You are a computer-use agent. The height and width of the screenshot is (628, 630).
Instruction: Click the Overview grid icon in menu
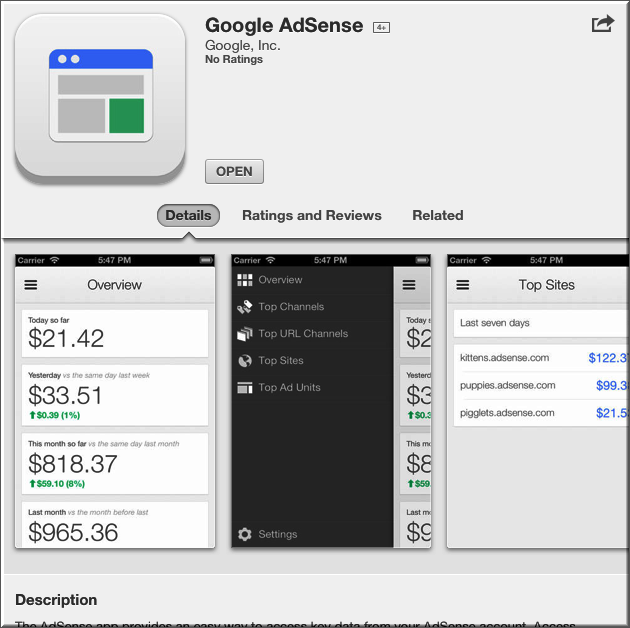[245, 280]
